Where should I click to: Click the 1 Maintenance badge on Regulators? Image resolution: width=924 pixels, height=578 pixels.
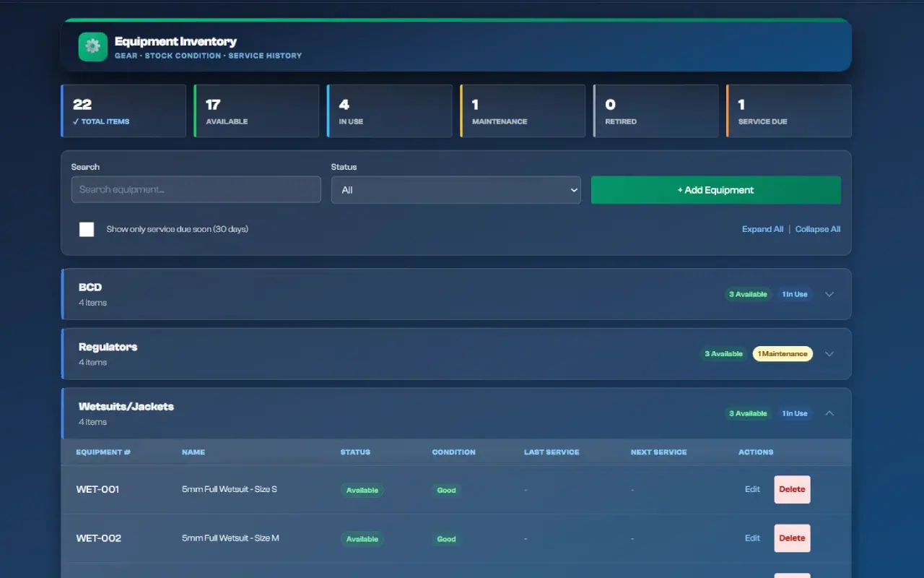(x=783, y=354)
